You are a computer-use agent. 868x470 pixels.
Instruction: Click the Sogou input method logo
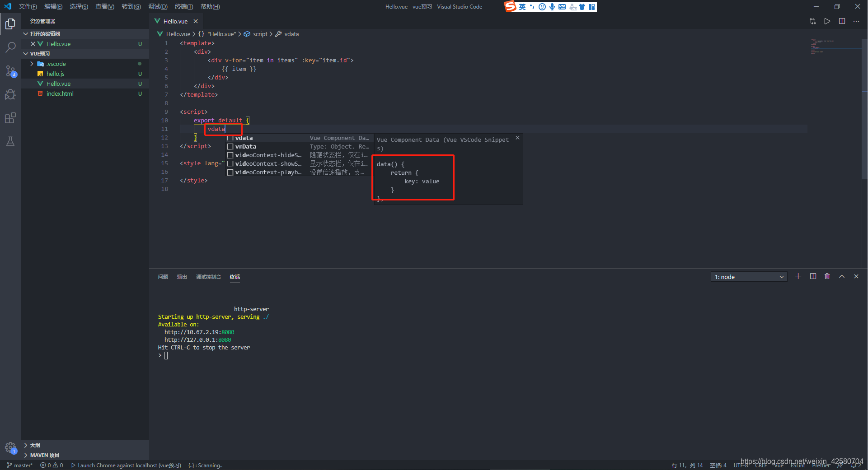511,6
